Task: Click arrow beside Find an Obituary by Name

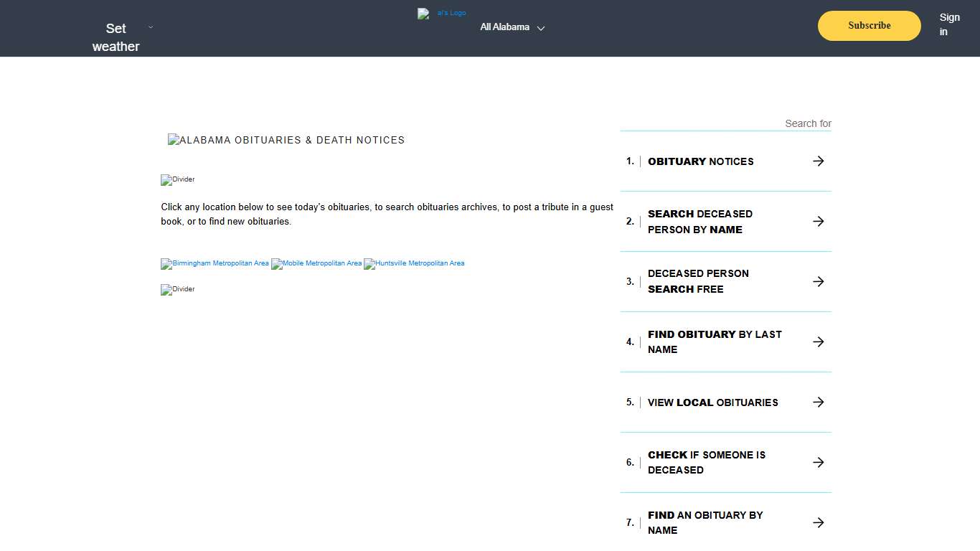Action: 818,523
